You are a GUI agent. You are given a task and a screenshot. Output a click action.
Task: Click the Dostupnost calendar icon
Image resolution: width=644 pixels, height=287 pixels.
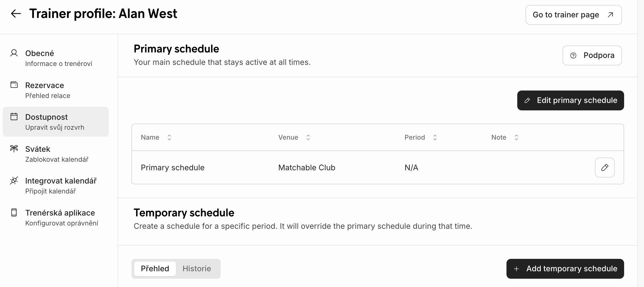pos(14,116)
